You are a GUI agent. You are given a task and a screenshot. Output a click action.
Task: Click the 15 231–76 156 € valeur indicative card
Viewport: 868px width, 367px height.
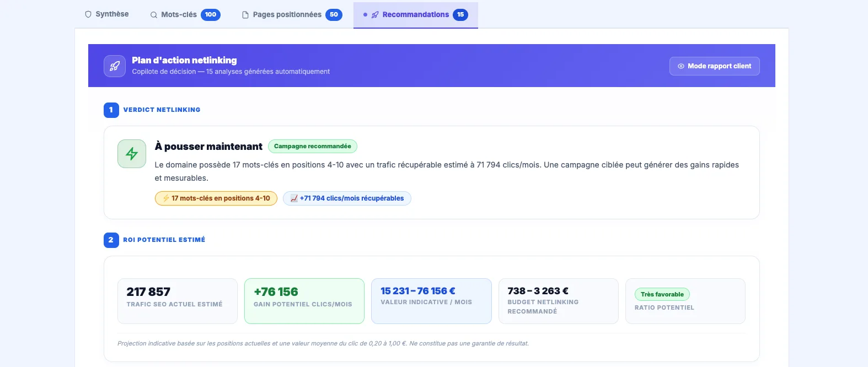click(431, 301)
